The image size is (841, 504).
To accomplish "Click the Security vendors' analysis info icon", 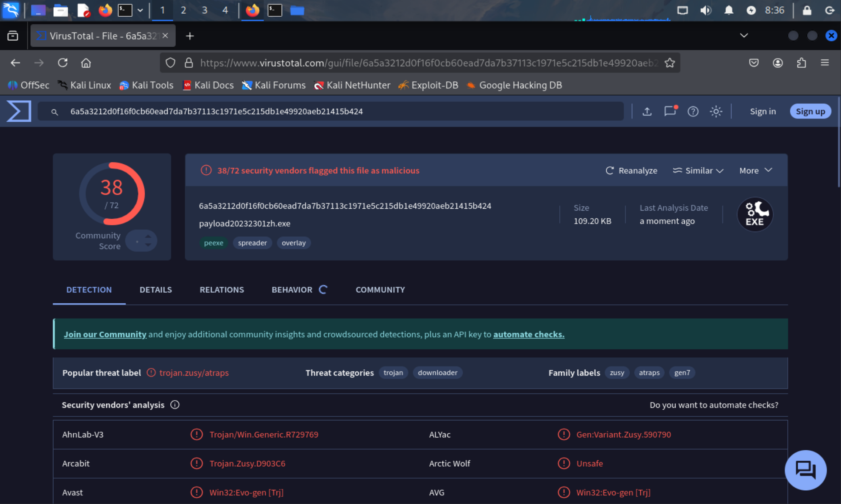I will pos(175,405).
